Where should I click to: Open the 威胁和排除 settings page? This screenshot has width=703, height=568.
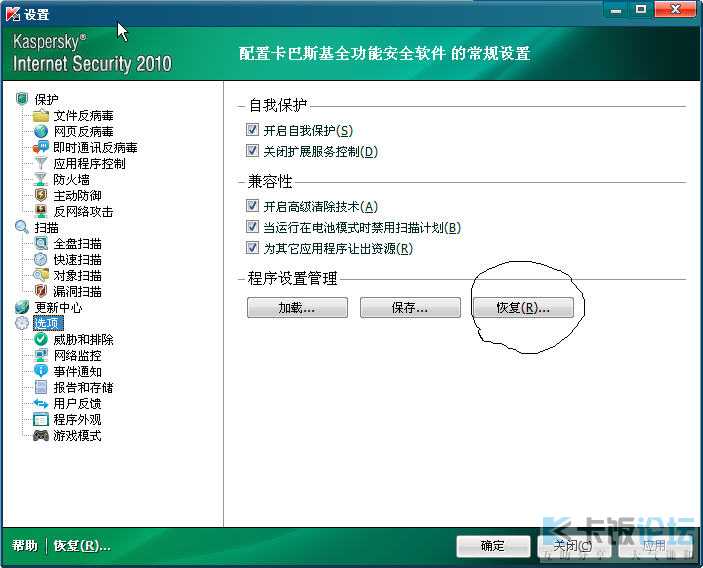(x=83, y=339)
